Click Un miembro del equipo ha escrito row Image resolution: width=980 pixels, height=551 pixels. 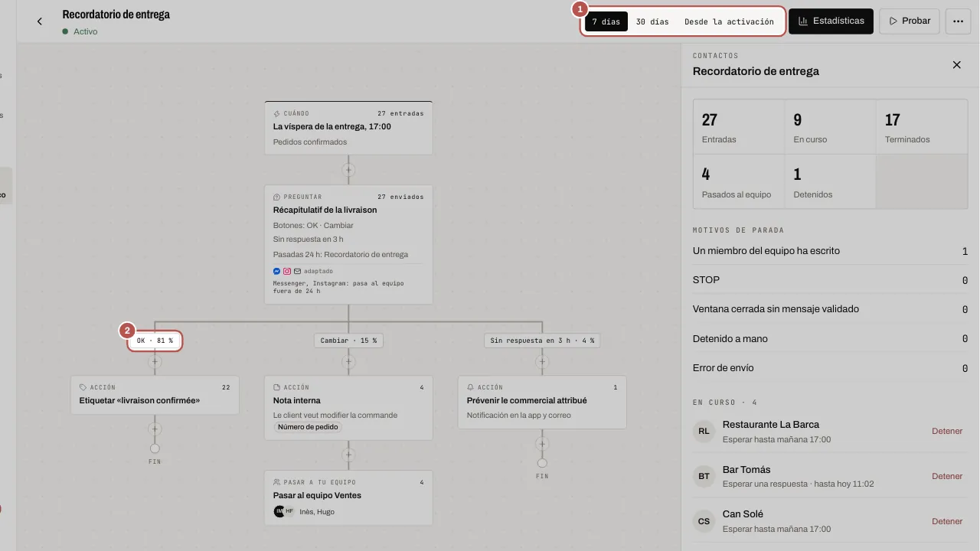830,251
